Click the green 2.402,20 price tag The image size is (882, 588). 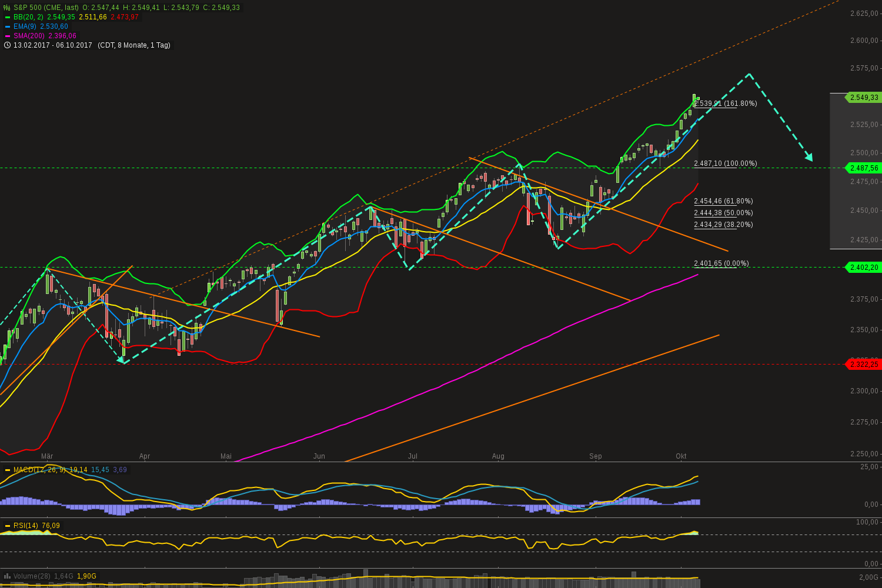pyautogui.click(x=863, y=268)
